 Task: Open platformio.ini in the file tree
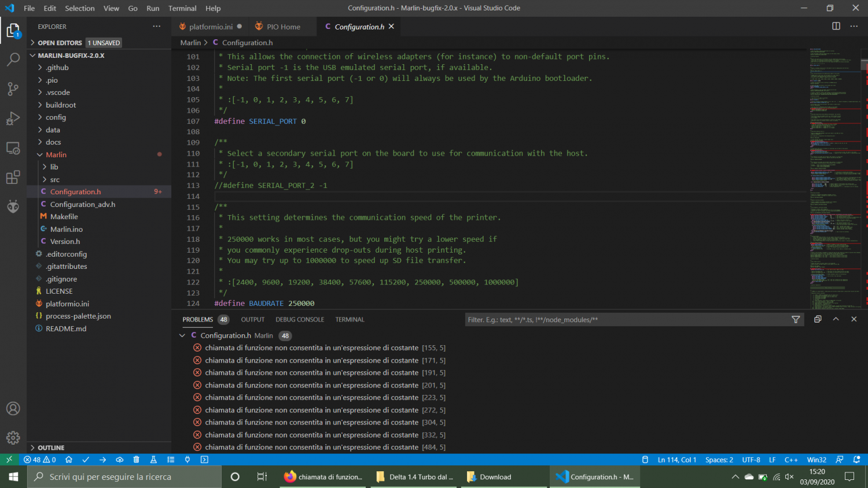[x=67, y=304]
